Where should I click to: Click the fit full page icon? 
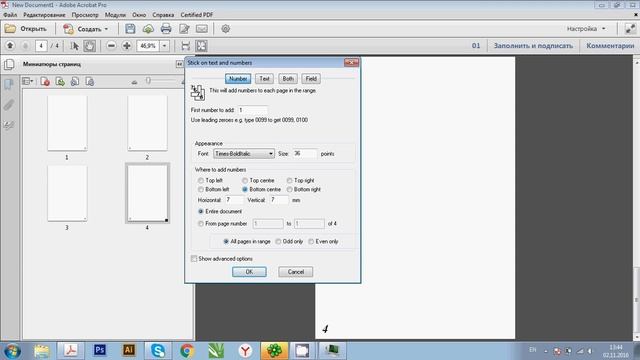(201, 46)
